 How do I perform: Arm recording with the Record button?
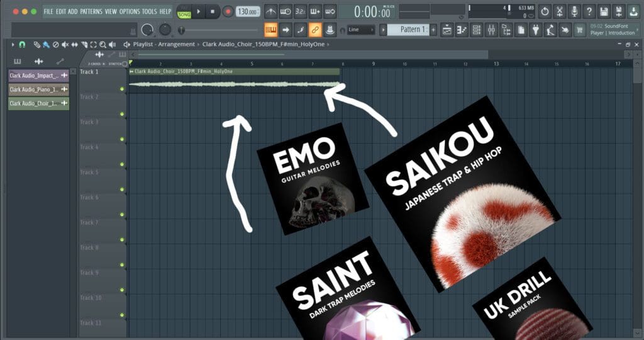click(228, 11)
